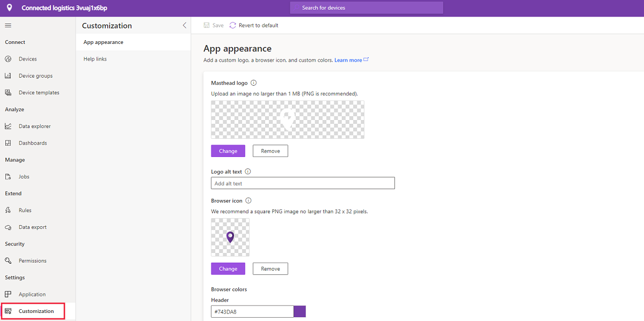Click the Device groups chart icon

coord(8,76)
